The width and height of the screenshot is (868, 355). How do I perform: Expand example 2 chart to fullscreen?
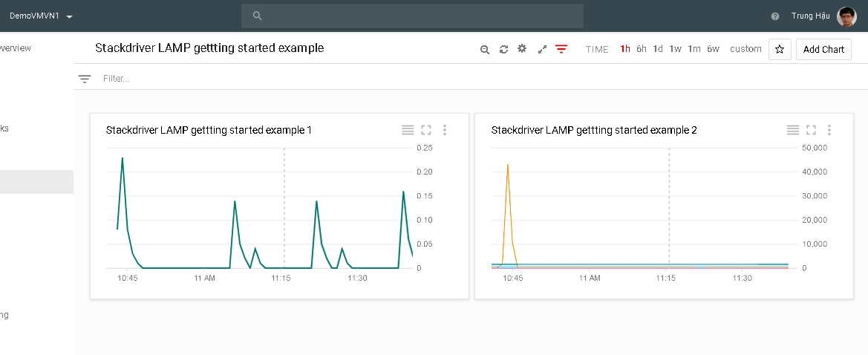[811, 130]
